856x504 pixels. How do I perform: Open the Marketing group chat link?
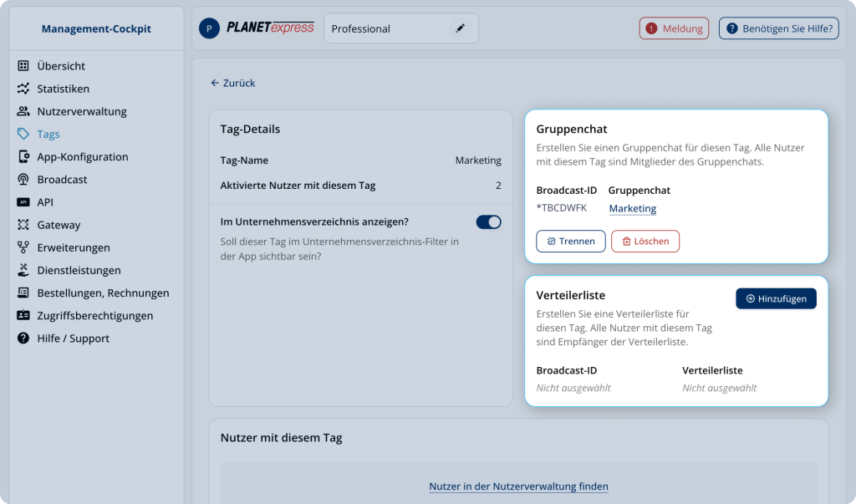point(633,209)
